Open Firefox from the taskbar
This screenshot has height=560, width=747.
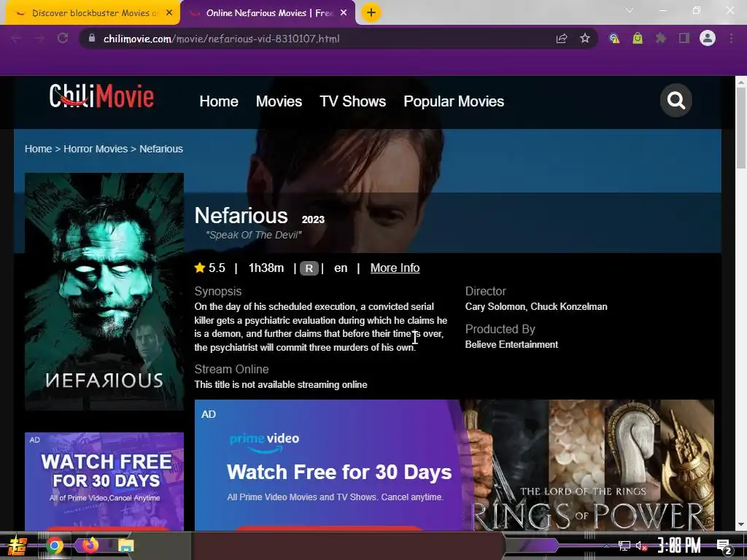tap(90, 545)
